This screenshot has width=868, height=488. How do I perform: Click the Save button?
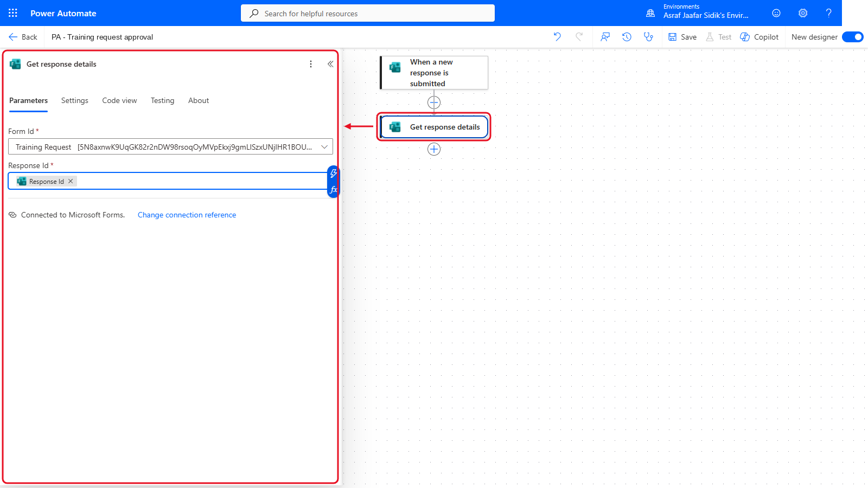(682, 37)
